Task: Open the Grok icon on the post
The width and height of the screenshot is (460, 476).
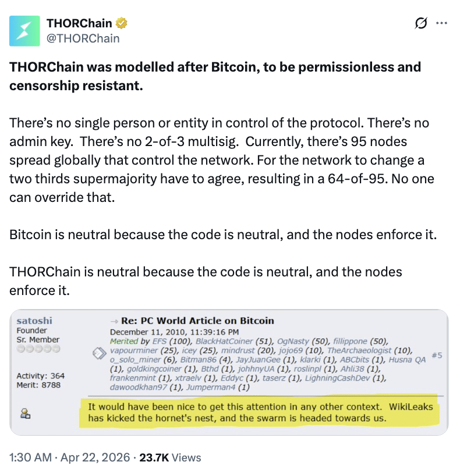Action: tap(419, 23)
